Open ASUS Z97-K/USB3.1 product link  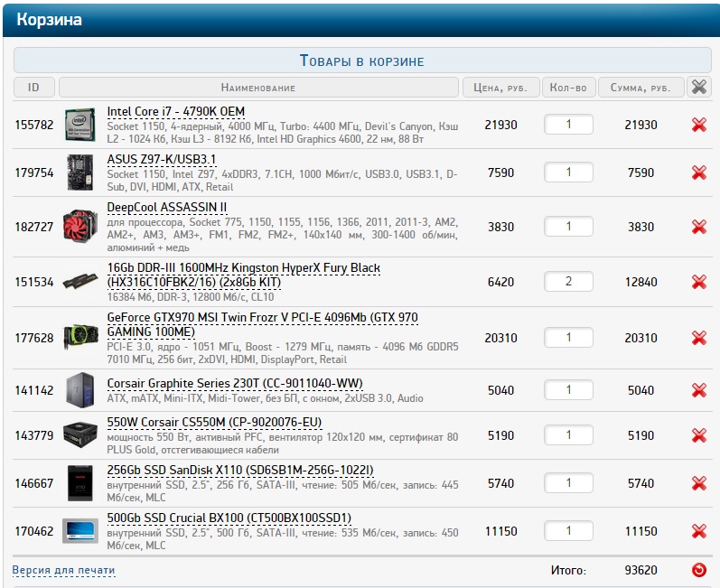click(x=162, y=159)
